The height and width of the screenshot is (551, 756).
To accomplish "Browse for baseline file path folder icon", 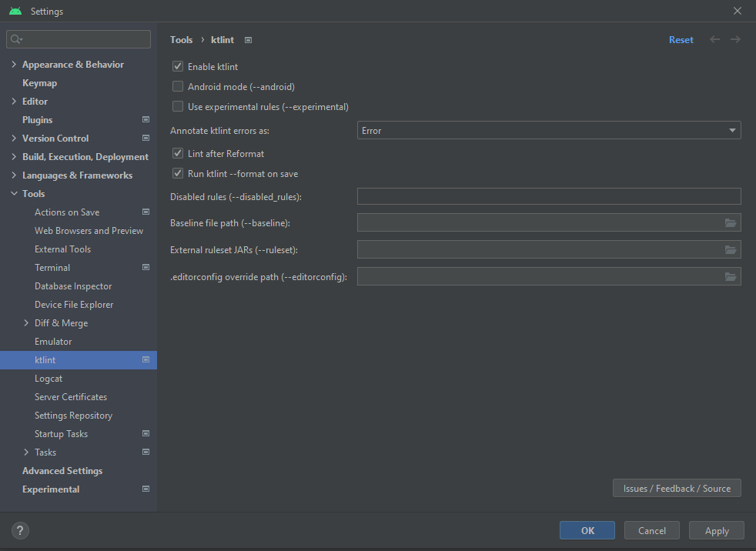I will coord(731,222).
